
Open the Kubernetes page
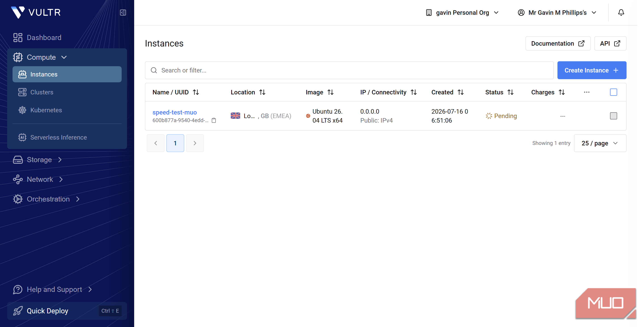(x=46, y=110)
